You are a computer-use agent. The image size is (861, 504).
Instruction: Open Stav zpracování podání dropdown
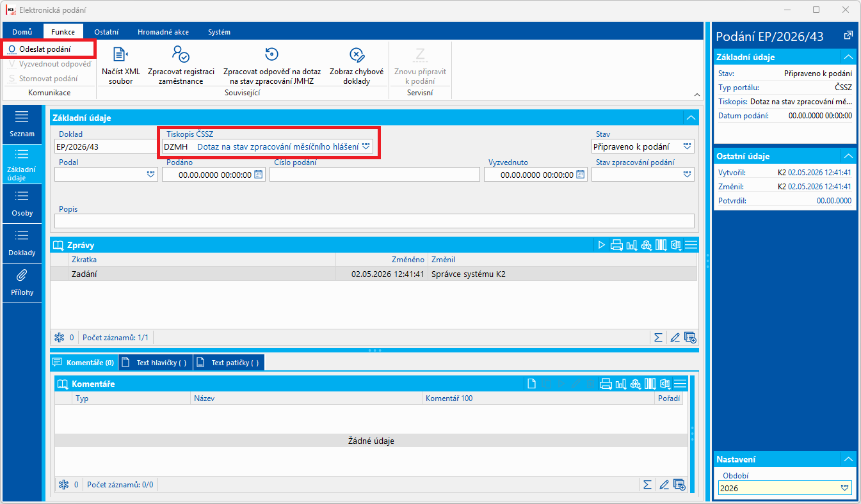(x=688, y=174)
